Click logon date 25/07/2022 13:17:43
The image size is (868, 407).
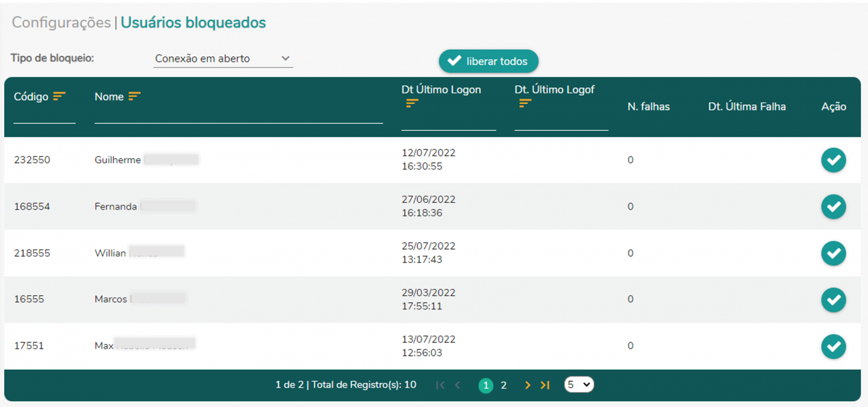(428, 253)
